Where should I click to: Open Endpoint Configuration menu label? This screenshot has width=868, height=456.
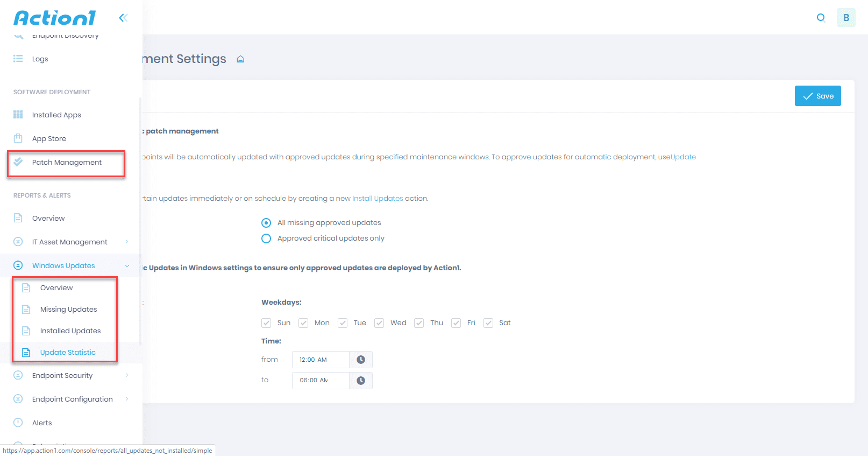point(73,399)
